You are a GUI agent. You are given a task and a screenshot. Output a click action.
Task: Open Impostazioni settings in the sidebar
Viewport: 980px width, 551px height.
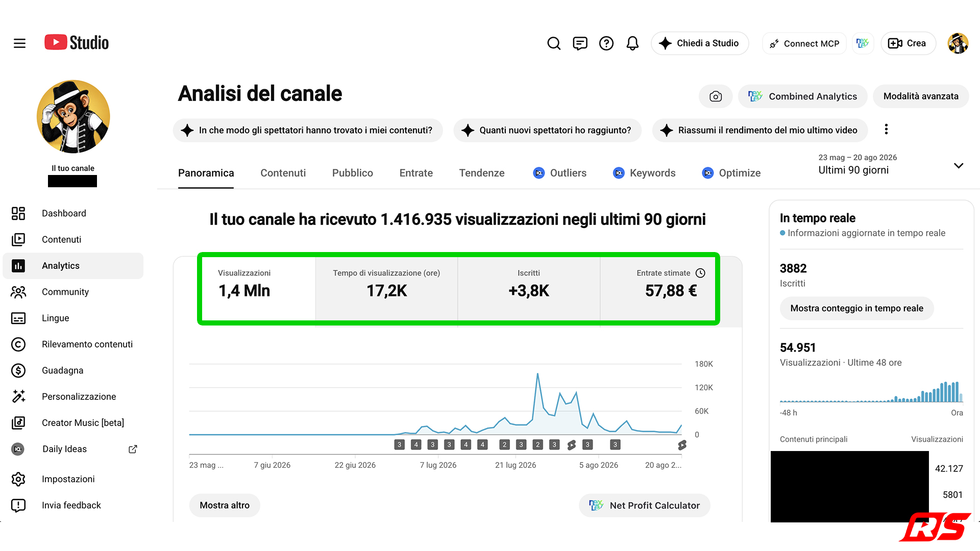(x=73, y=479)
